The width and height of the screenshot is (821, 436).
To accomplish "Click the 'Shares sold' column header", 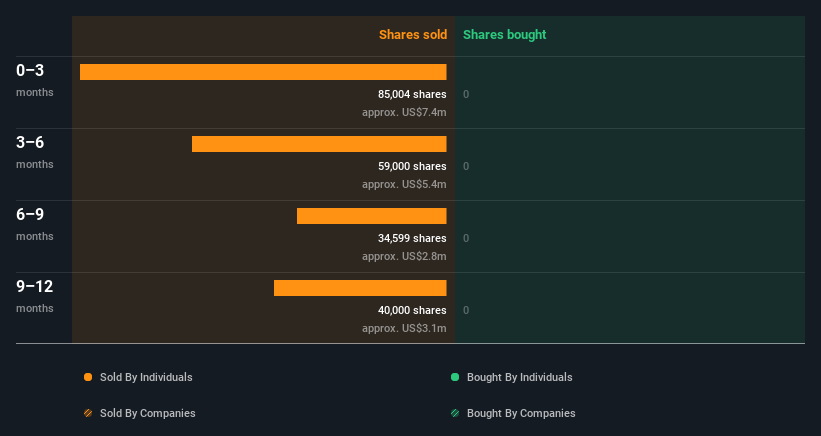I will 413,35.
